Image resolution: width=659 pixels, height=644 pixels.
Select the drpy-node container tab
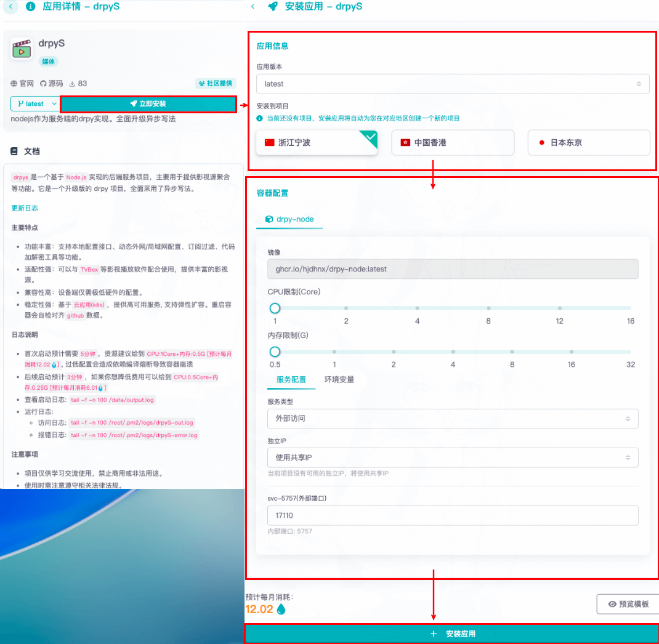(289, 219)
